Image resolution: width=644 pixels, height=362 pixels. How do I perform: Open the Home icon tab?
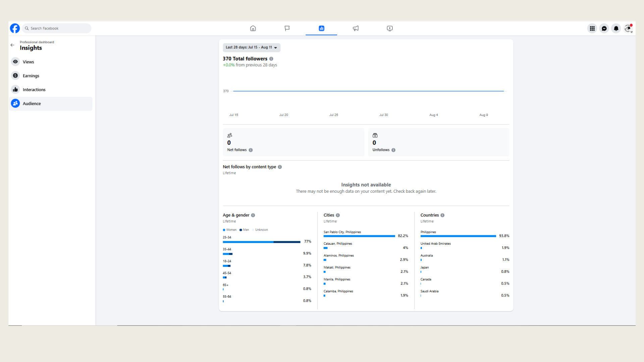[x=253, y=28]
